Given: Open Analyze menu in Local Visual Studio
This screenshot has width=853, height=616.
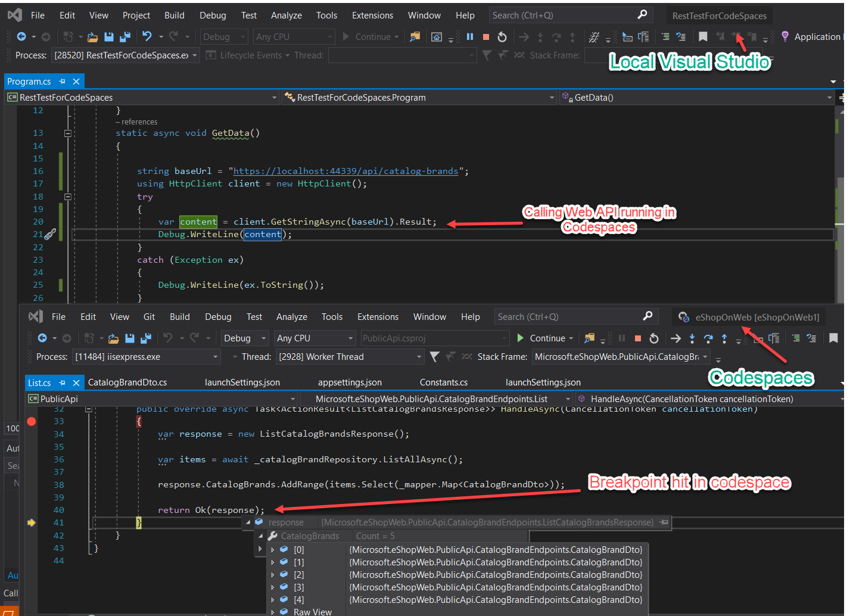Looking at the screenshot, I should [287, 15].
